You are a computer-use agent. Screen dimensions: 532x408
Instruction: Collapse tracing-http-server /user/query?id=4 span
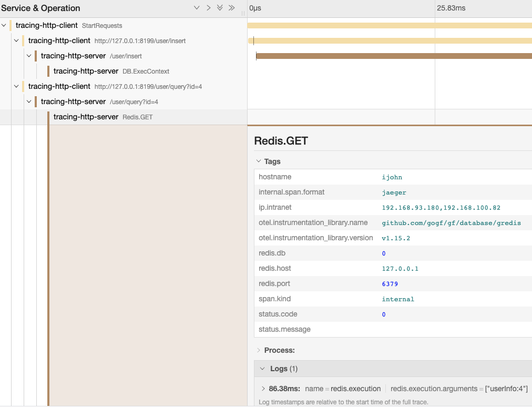click(29, 101)
